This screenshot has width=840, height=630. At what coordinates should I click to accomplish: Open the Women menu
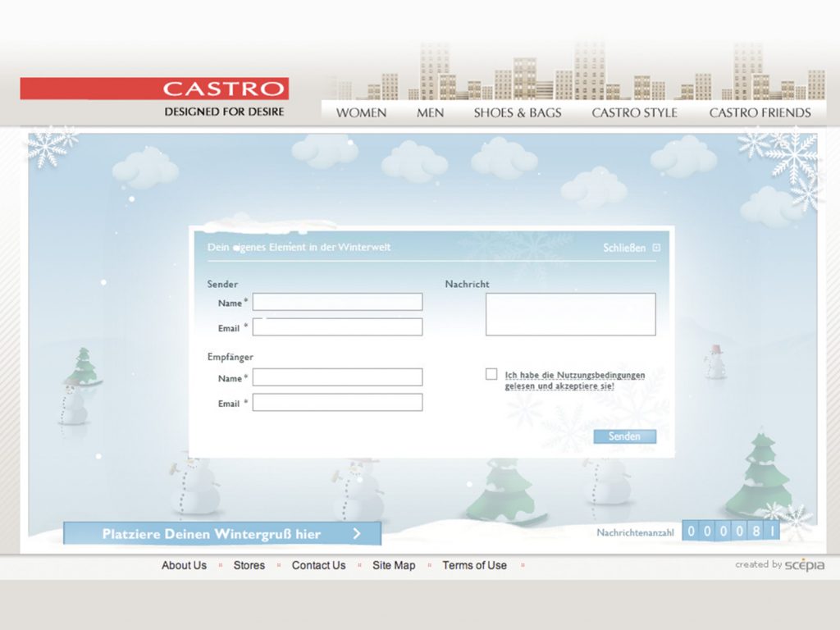pyautogui.click(x=361, y=113)
